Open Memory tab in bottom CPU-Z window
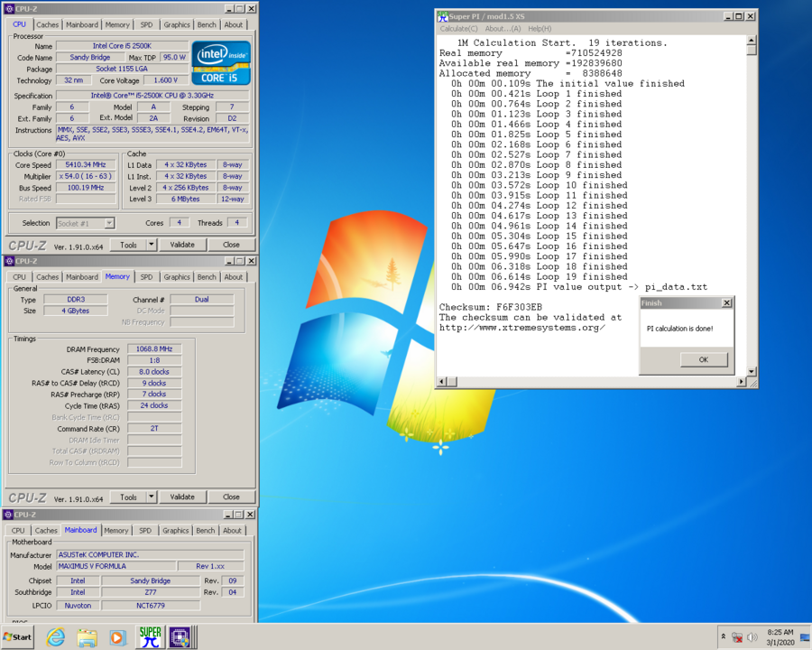Image resolution: width=812 pixels, height=650 pixels. [116, 530]
